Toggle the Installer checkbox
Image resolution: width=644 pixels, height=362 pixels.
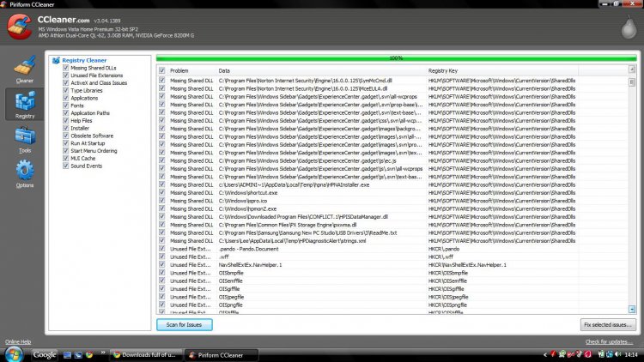click(66, 128)
